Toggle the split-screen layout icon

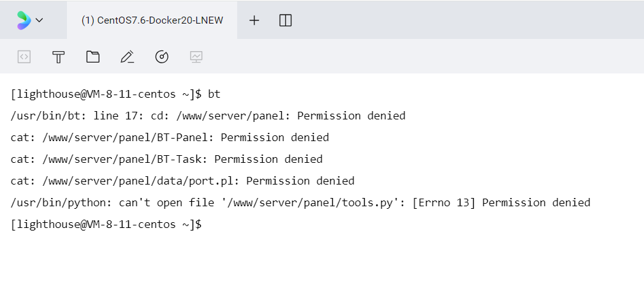(x=286, y=20)
